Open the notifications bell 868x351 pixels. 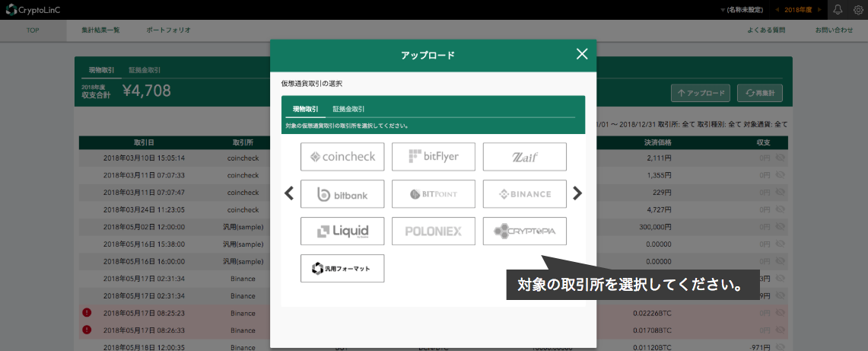click(838, 9)
